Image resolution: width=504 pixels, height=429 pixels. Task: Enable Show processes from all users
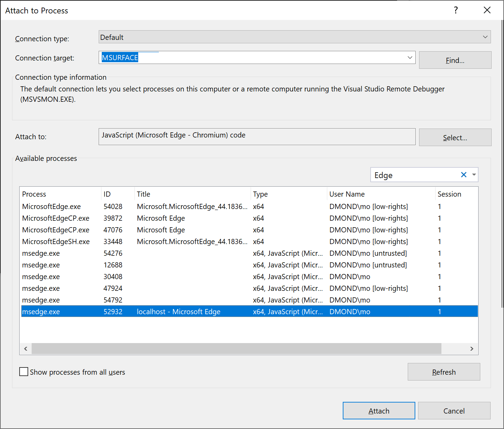click(x=23, y=372)
